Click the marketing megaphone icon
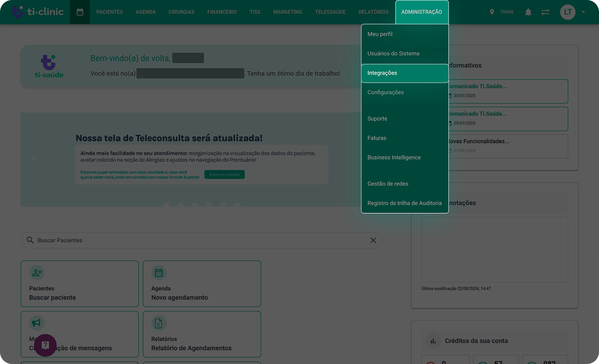 (36, 323)
